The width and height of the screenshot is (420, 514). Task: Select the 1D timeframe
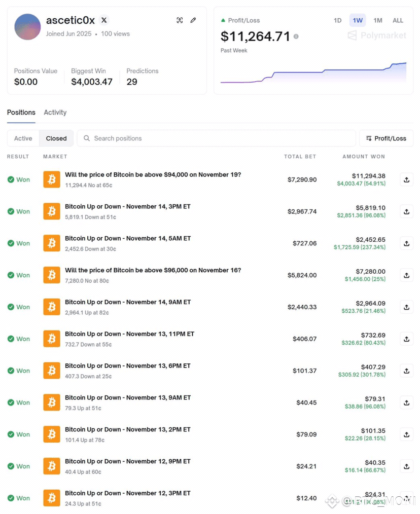[337, 20]
